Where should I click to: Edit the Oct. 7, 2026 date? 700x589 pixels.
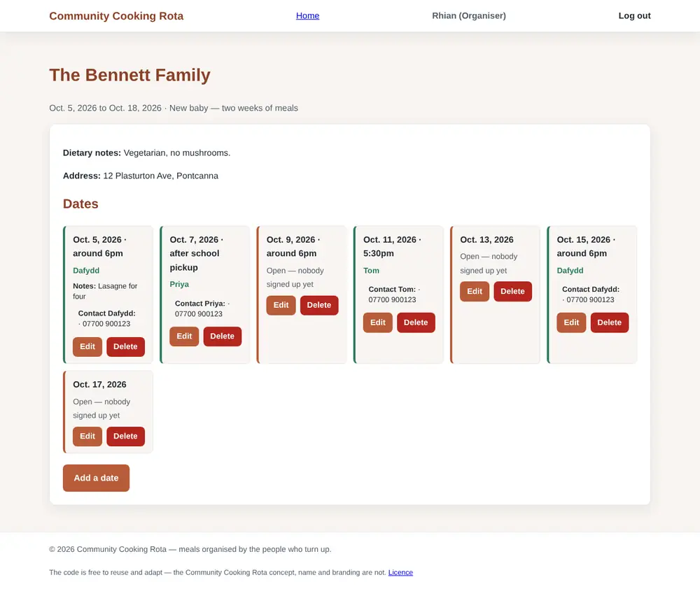pyautogui.click(x=184, y=336)
